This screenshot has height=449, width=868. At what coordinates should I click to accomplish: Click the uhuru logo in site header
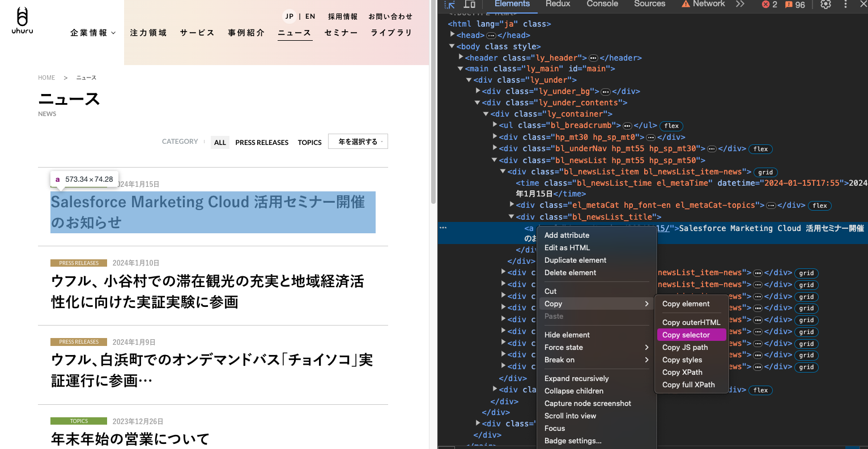(x=23, y=21)
